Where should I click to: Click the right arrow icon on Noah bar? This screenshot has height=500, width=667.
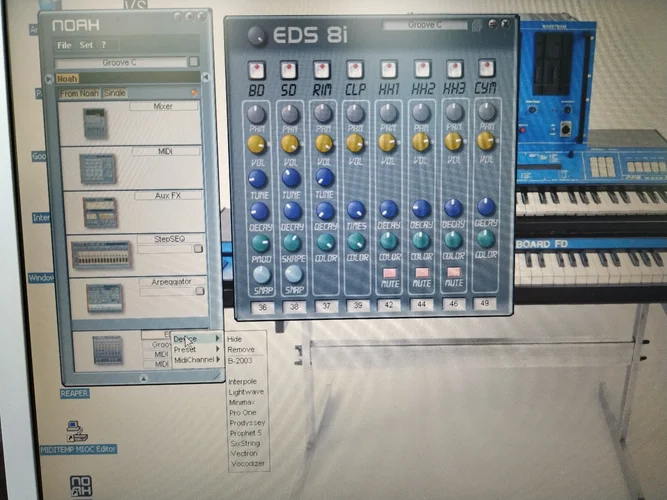tap(205, 77)
